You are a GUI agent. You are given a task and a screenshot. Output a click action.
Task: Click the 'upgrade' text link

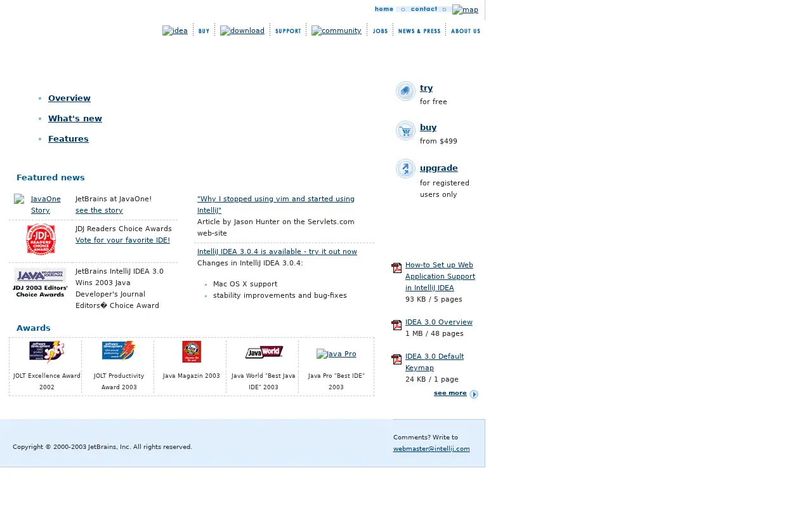click(439, 168)
